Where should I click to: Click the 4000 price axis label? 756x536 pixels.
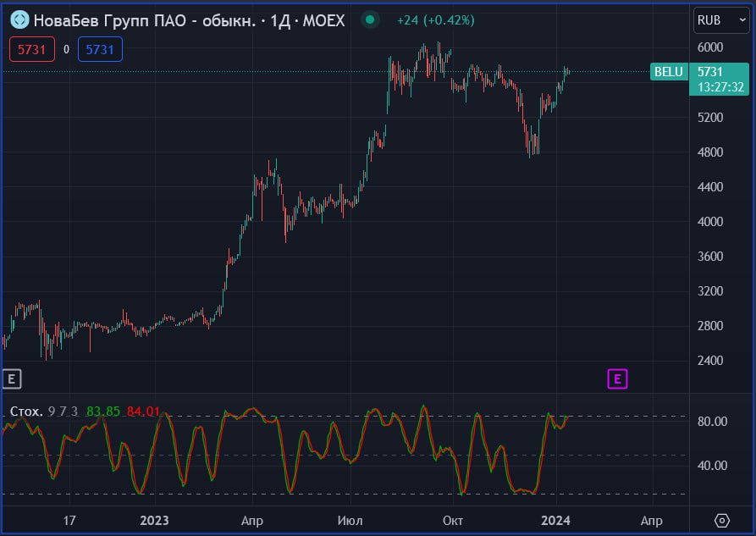(x=710, y=222)
